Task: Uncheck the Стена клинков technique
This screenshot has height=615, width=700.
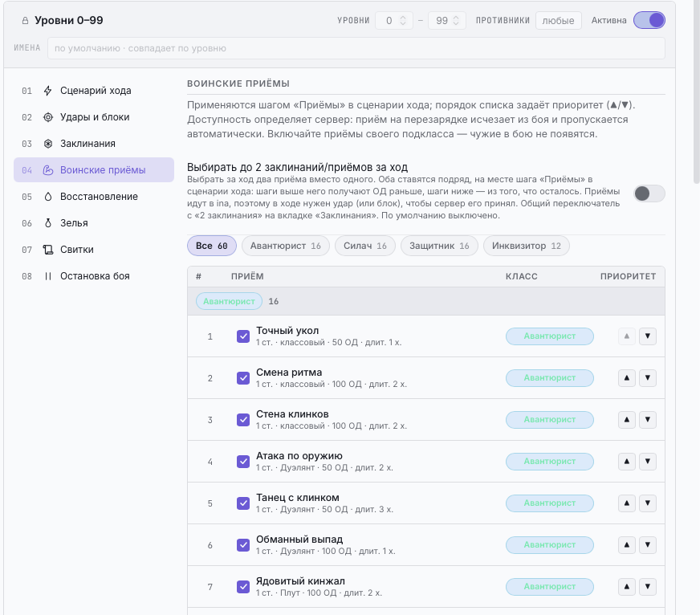Action: (x=243, y=420)
